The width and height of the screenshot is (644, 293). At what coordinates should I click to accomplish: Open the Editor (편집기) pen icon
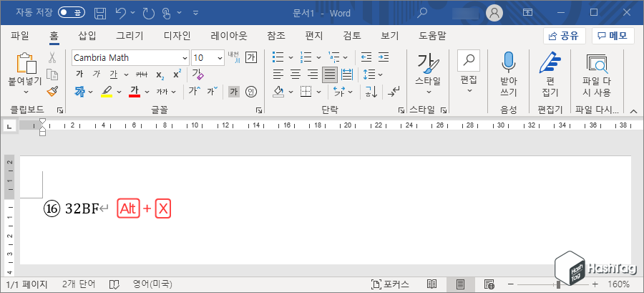point(550,62)
